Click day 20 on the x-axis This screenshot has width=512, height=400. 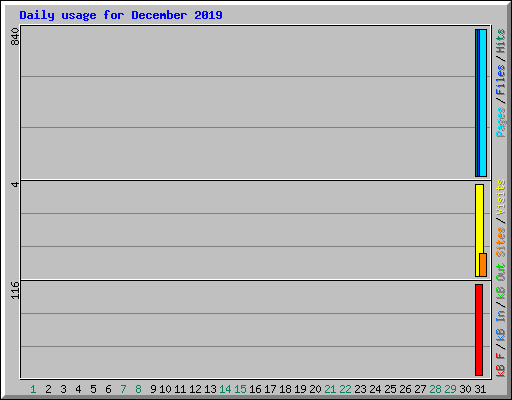[315, 389]
